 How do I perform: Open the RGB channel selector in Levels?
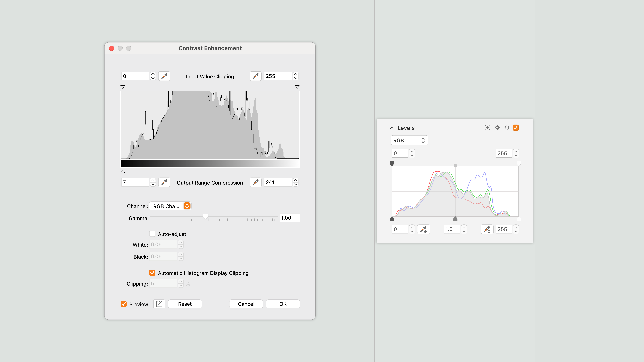tap(409, 140)
